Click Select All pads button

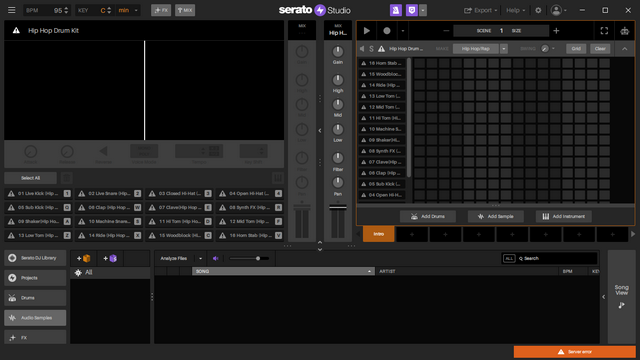31,178
